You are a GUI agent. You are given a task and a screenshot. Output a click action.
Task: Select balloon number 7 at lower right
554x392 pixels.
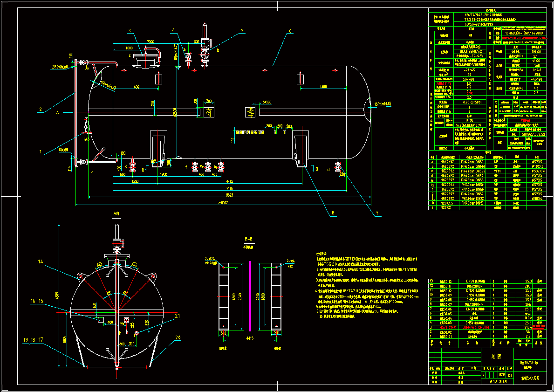(x=376, y=213)
